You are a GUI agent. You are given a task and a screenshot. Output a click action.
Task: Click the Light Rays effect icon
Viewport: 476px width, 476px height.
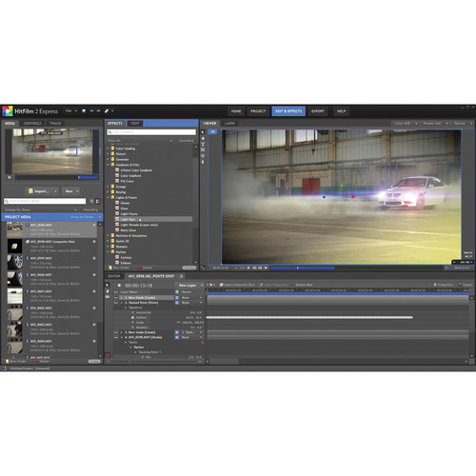point(117,219)
